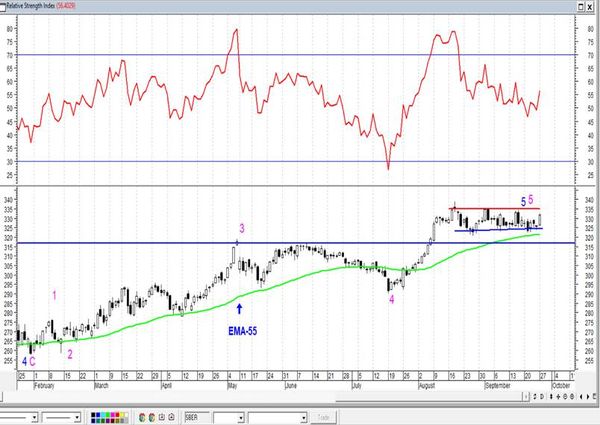The height and width of the screenshot is (425, 600).
Task: Click the right arrow chart scroll icon
Action: [x=588, y=397]
